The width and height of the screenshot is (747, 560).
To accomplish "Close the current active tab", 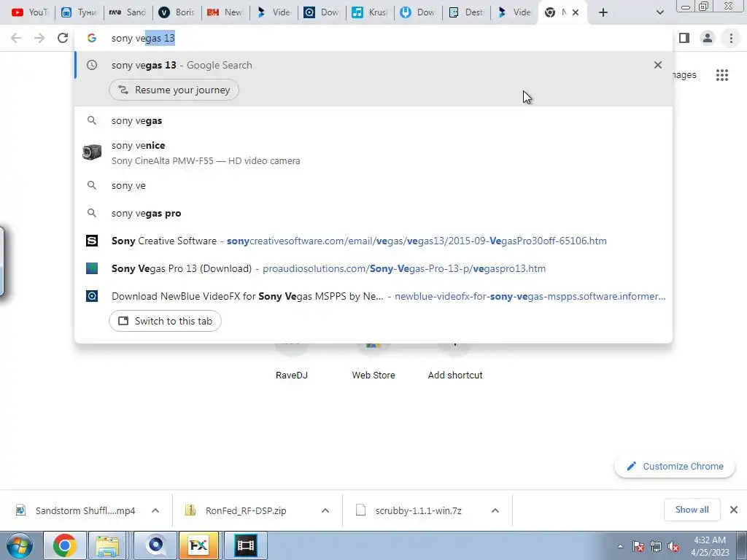I will [576, 12].
